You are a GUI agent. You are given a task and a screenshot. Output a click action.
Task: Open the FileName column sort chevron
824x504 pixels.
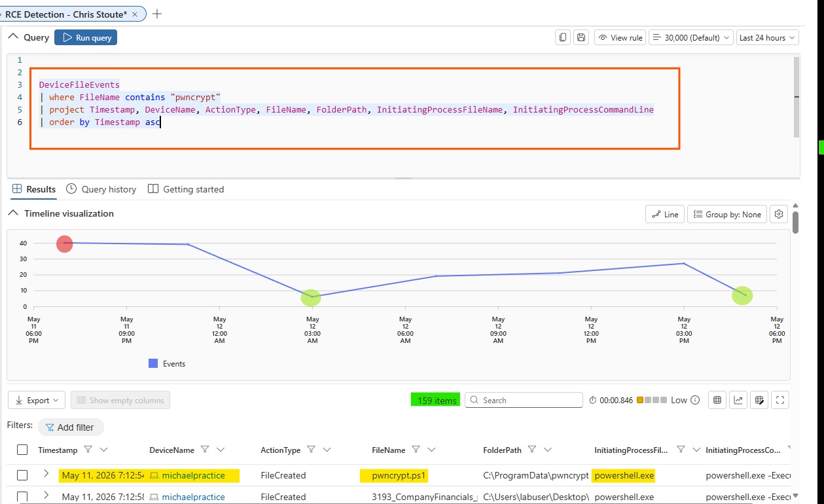[431, 450]
